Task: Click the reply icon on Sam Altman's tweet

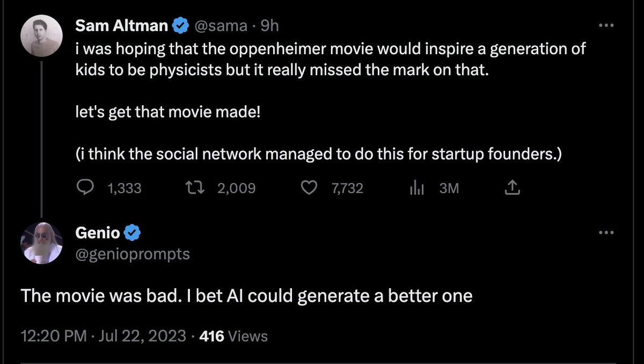Action: pyautogui.click(x=85, y=188)
